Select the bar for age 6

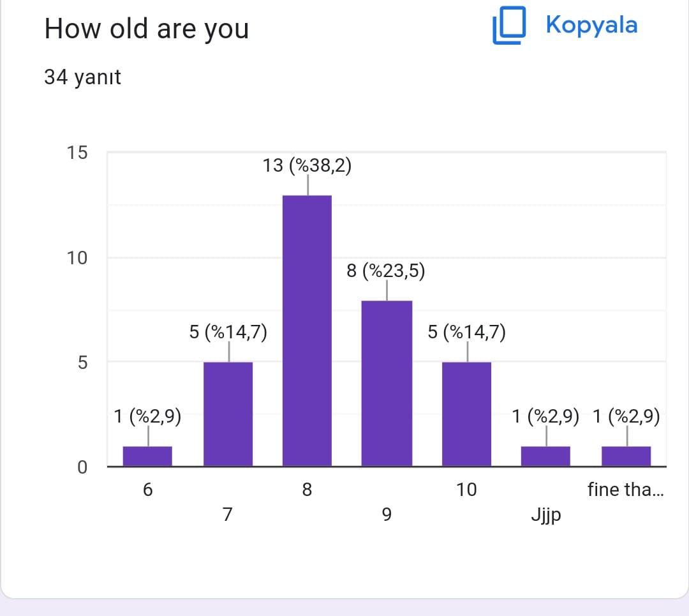(x=147, y=456)
